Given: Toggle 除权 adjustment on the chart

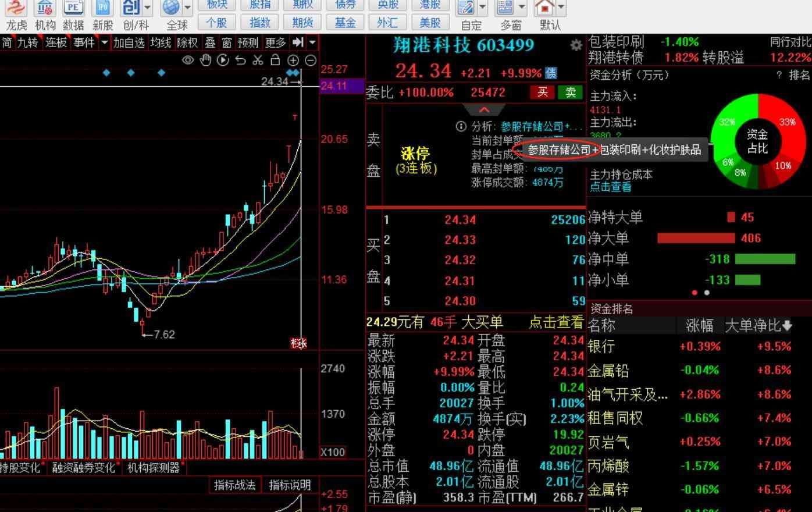Looking at the screenshot, I should 187,42.
